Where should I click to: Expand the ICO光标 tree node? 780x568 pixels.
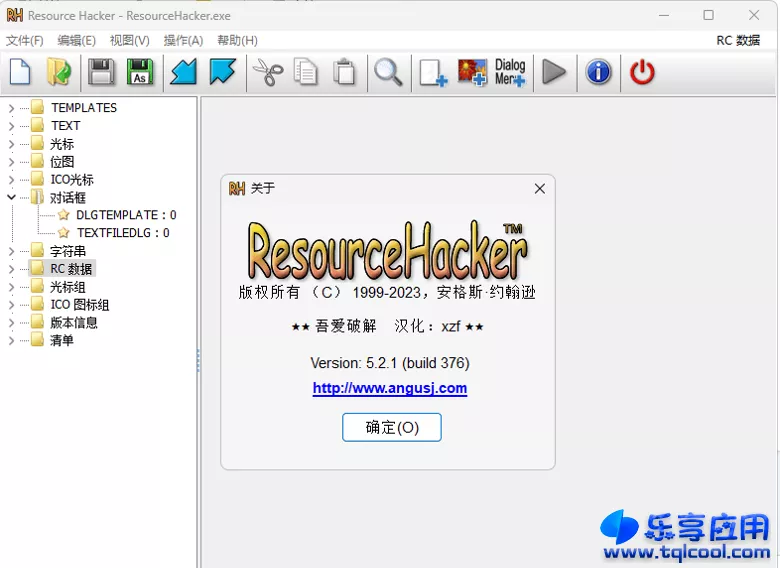coord(11,180)
